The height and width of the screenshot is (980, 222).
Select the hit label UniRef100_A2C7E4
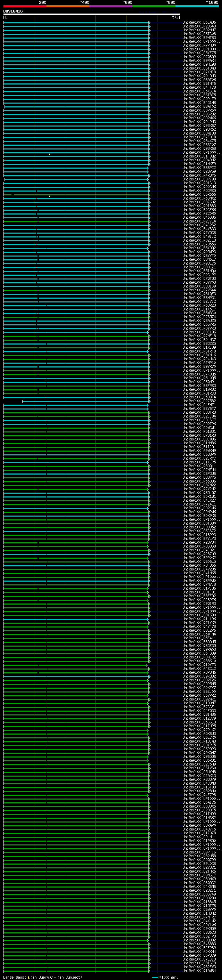click(x=199, y=221)
